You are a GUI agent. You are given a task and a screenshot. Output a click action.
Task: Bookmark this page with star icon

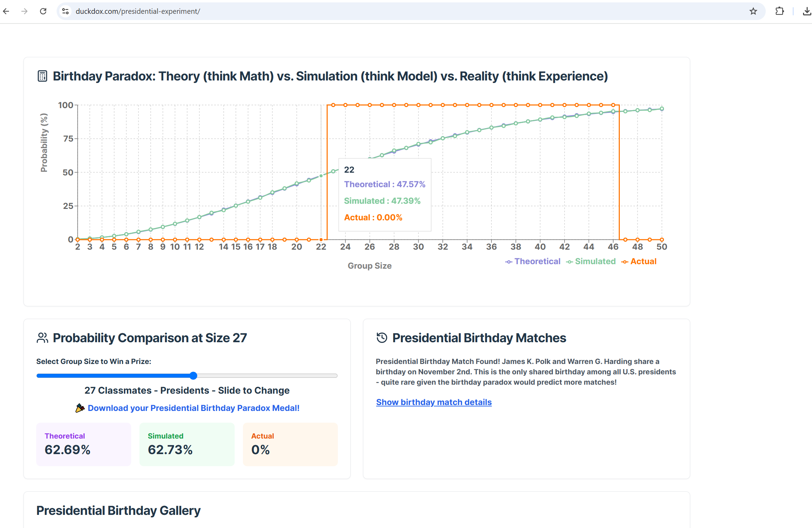[x=753, y=11]
